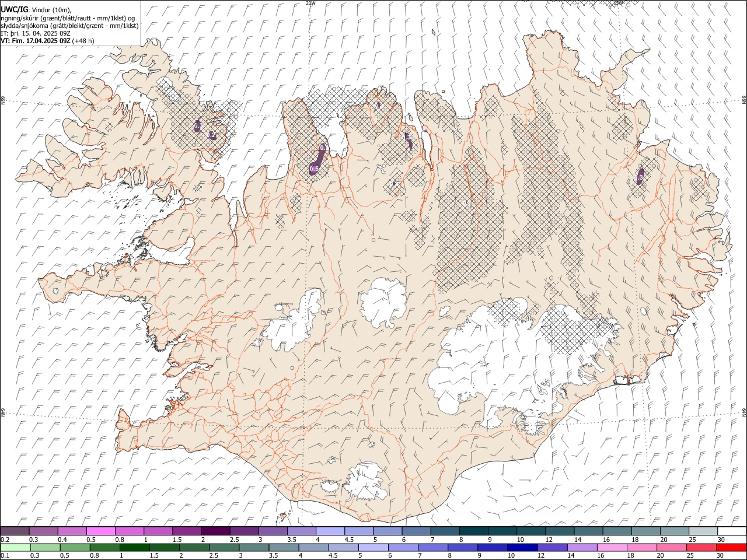Choose the bright red swatch labeled 30, lower legend
747x560 pixels.
pos(731,547)
